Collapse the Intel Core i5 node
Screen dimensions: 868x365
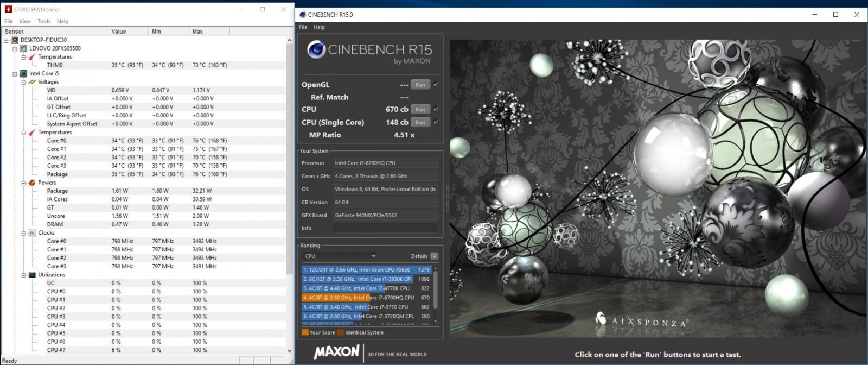click(15, 73)
